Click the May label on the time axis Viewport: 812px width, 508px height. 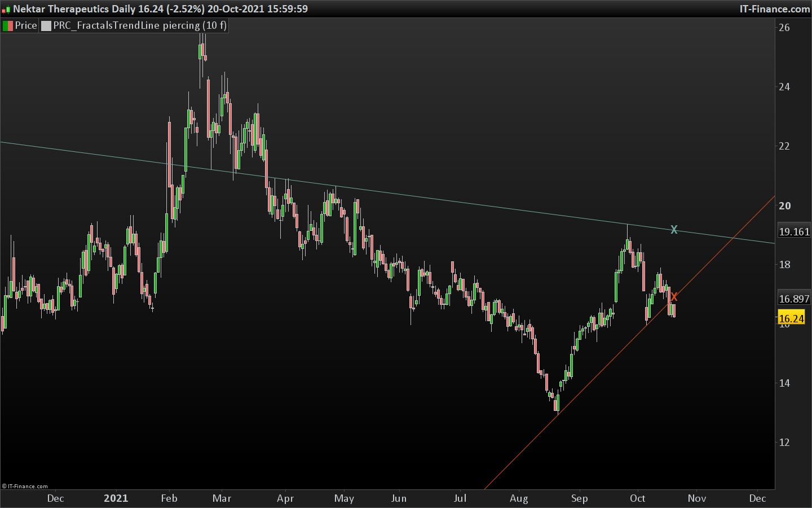[344, 498]
